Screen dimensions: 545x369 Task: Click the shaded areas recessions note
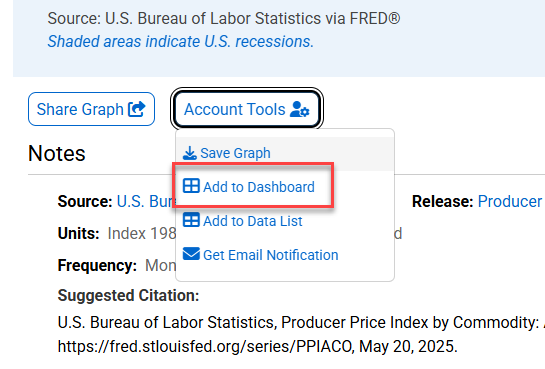181,41
